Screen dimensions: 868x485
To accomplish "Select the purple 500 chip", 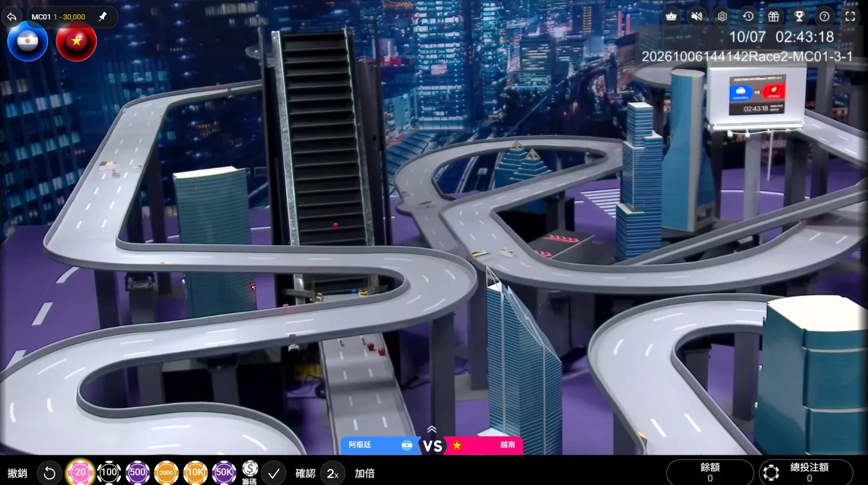I will click(138, 472).
